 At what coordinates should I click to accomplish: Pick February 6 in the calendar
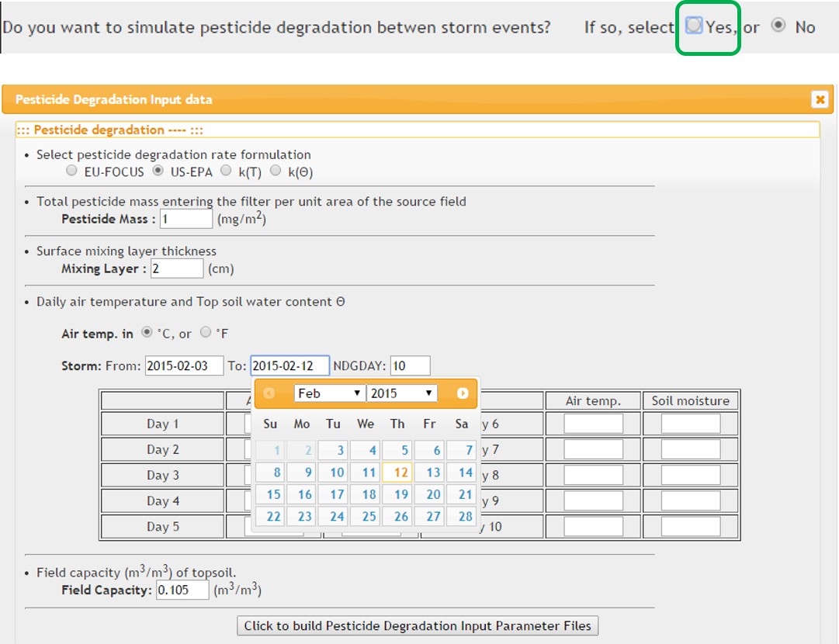coord(430,450)
